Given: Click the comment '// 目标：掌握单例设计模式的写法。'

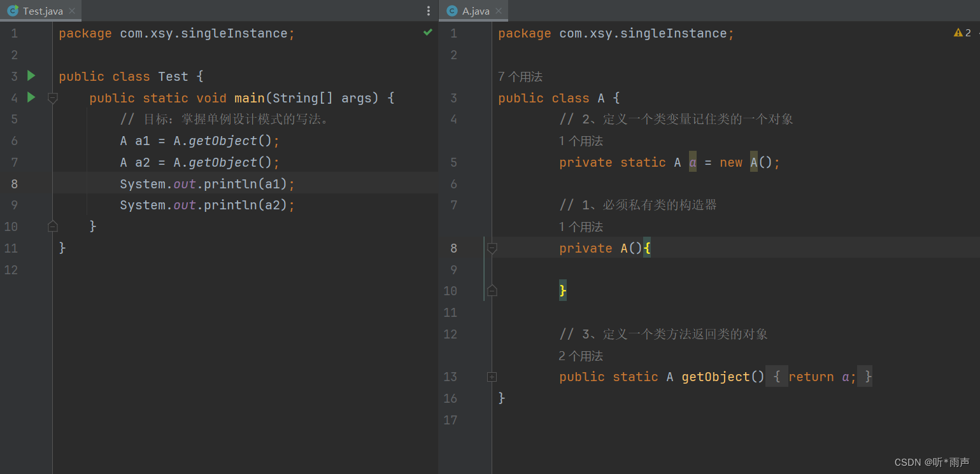Looking at the screenshot, I should [227, 119].
